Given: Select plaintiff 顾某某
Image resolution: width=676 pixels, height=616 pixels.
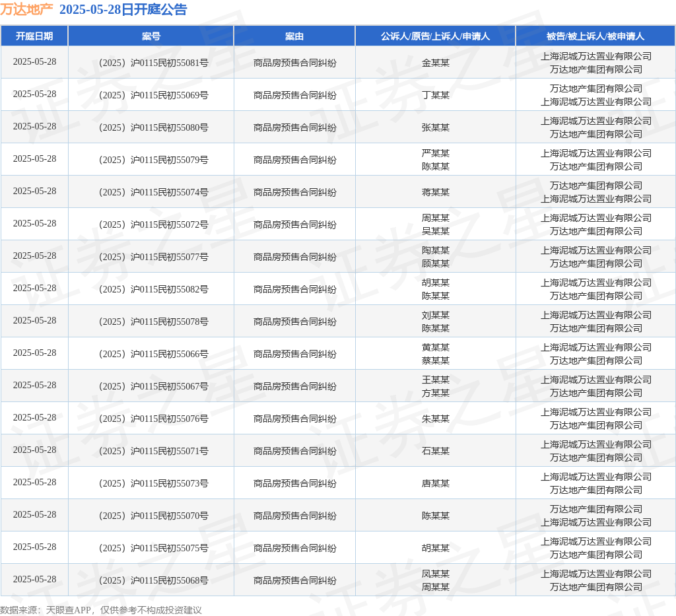Looking at the screenshot, I should (x=436, y=264).
